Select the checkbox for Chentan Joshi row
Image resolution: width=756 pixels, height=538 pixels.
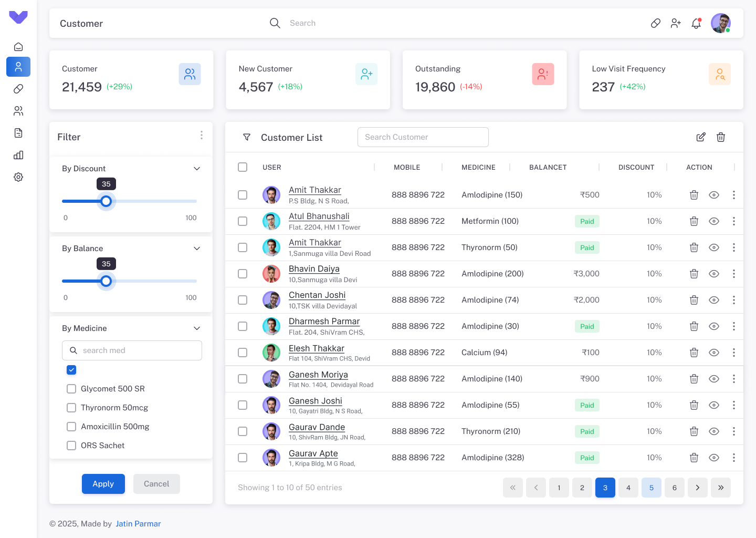click(x=243, y=300)
